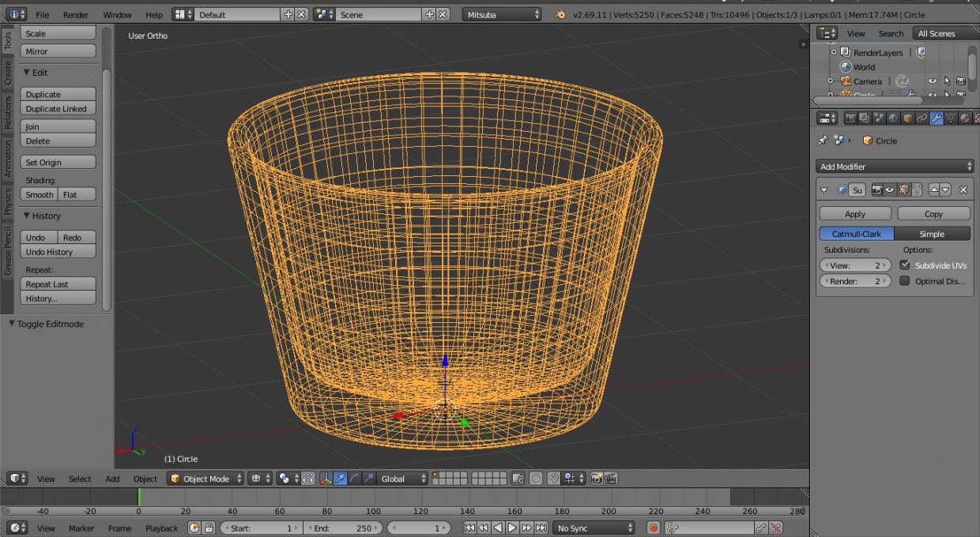
Task: Click the pin icon in properties header
Action: 823,141
